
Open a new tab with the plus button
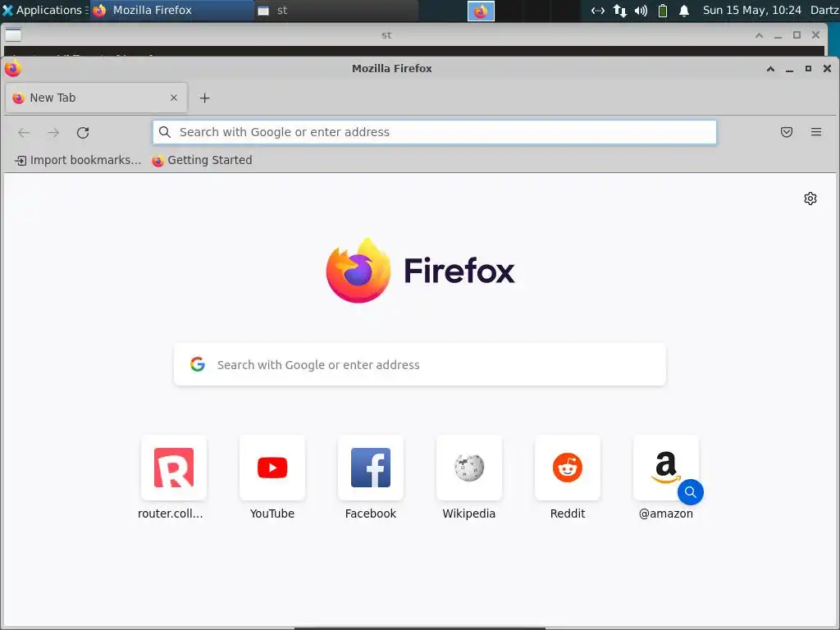[204, 98]
